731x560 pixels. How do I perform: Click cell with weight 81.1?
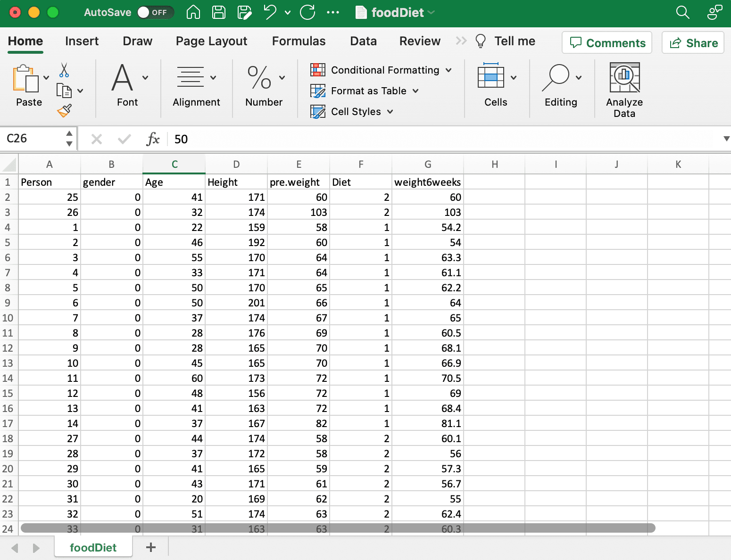(x=428, y=423)
